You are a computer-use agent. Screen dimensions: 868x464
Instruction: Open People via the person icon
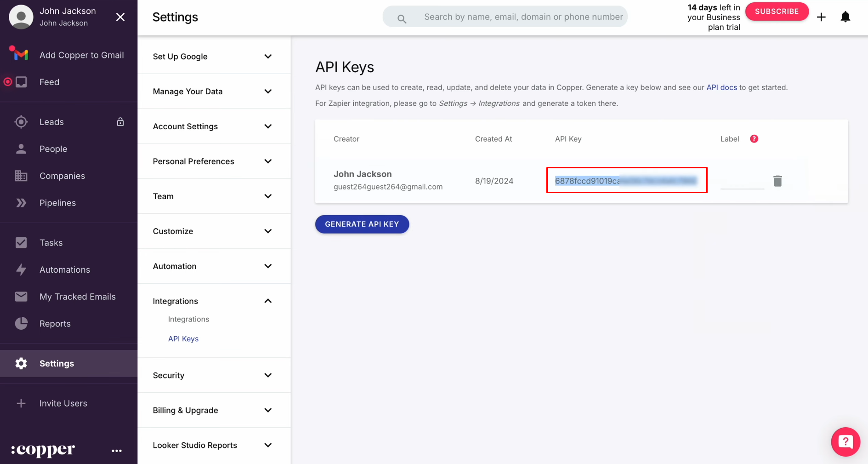click(x=21, y=149)
